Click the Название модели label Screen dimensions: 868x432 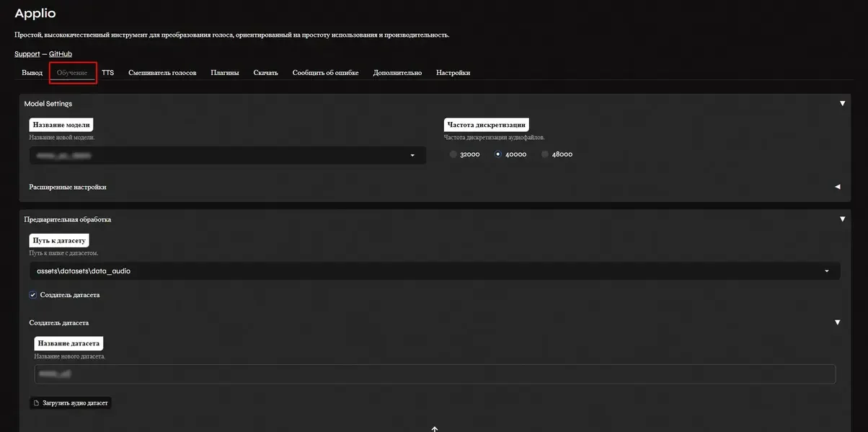[x=61, y=124]
